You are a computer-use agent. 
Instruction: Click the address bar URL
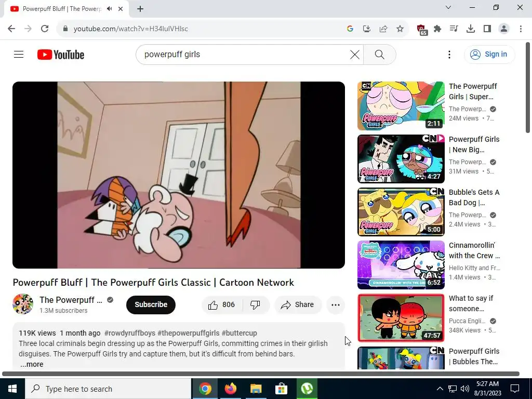(130, 29)
